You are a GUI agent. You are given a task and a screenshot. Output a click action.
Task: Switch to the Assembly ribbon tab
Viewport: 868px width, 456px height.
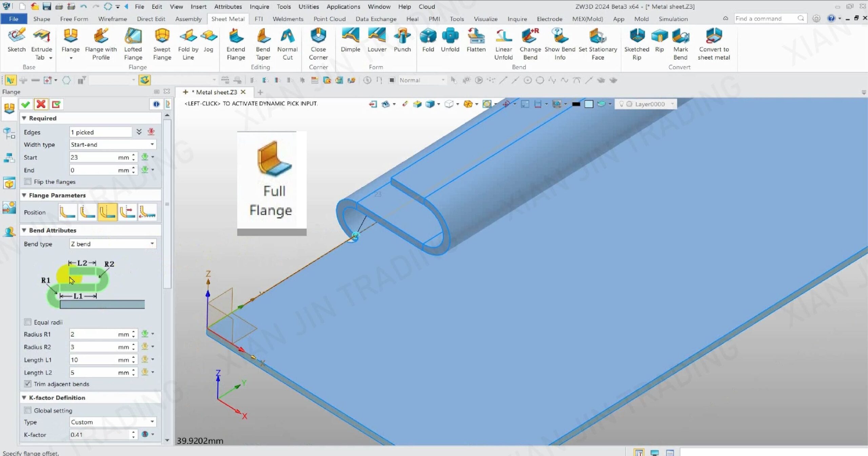(x=188, y=19)
